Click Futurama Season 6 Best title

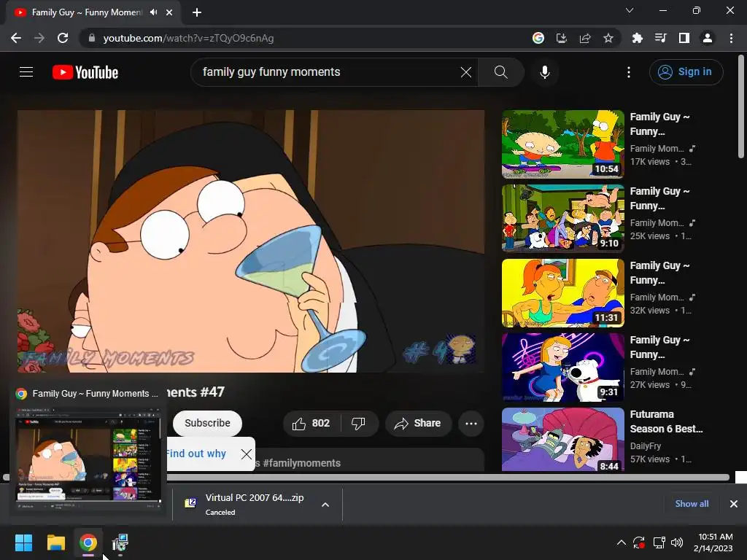click(666, 421)
